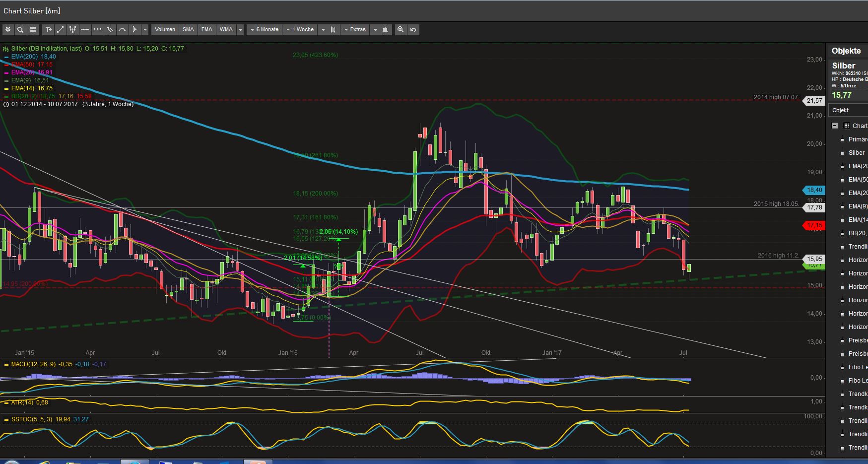Viewport: 868px width, 464px height.
Task: Open the 6 Monate time range dropdown
Action: pyautogui.click(x=264, y=30)
